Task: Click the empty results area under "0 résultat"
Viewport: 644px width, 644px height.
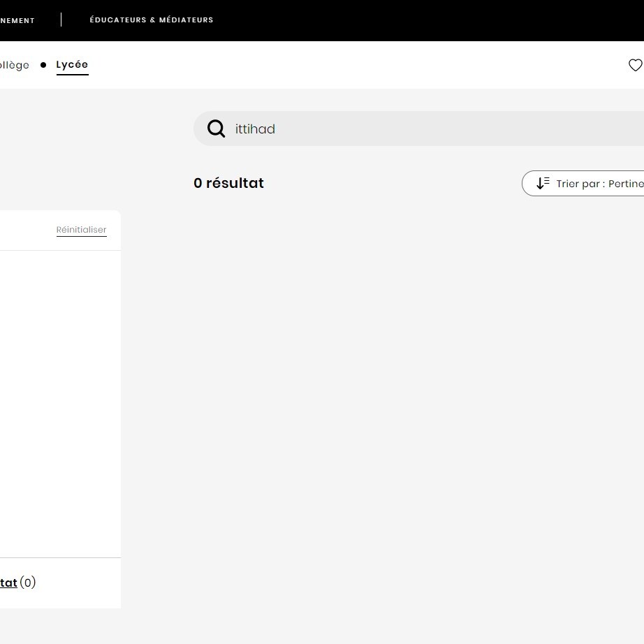Action: pos(418,411)
